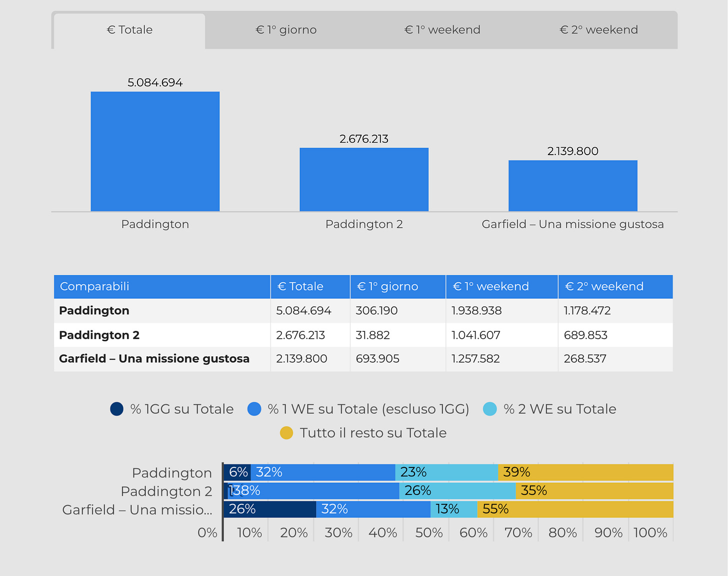Image resolution: width=728 pixels, height=576 pixels.
Task: Click the Paddington label under the bar chart
Action: [155, 224]
